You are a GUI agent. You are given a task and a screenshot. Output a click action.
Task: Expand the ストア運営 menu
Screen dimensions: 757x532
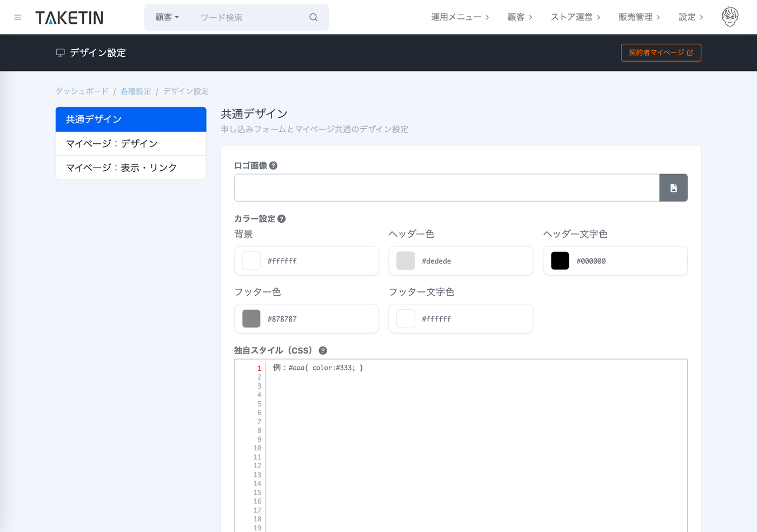575,17
